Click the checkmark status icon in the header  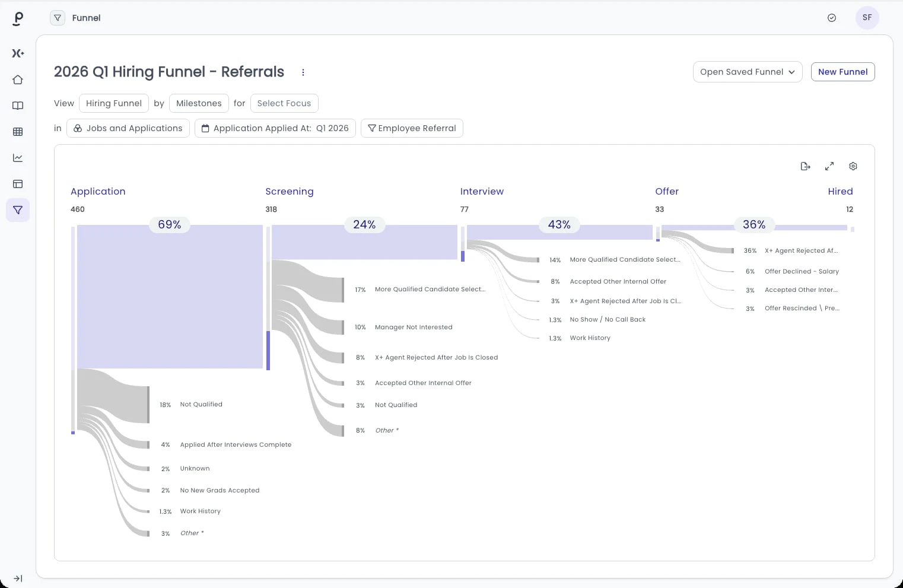[x=832, y=18]
